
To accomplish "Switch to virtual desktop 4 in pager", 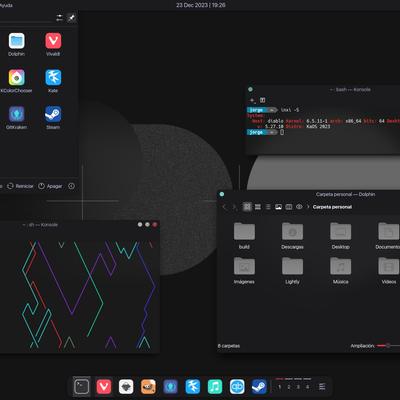I will (307, 387).
